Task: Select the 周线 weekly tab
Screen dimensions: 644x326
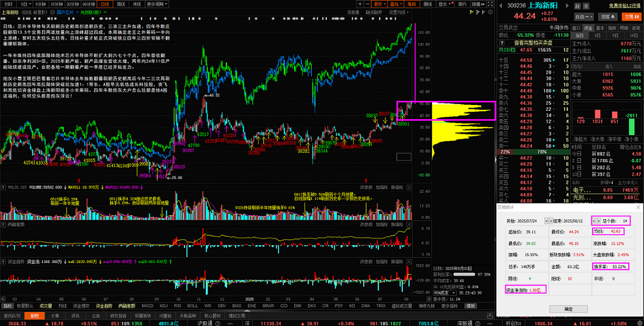Action: [x=121, y=4]
